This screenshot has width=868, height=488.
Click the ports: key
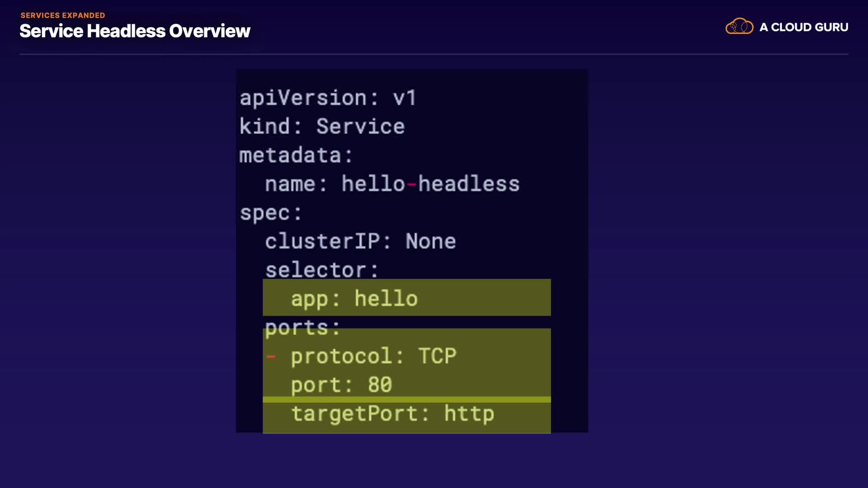tap(302, 327)
